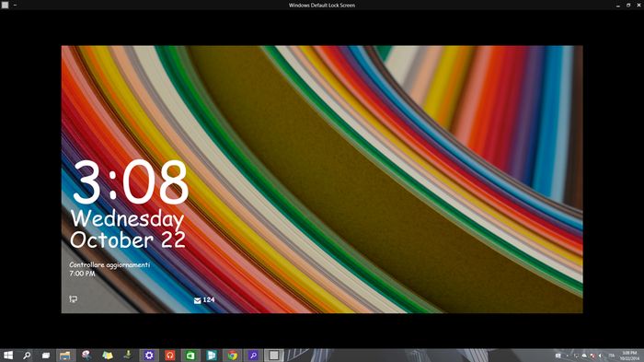The height and width of the screenshot is (362, 644).
Task: Open Task View from the taskbar
Action: pos(46,356)
